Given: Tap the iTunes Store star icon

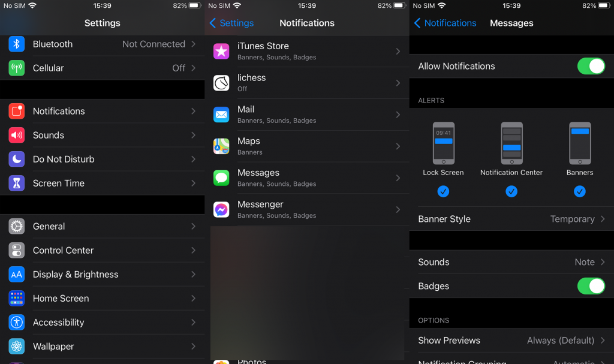Looking at the screenshot, I should [x=221, y=52].
